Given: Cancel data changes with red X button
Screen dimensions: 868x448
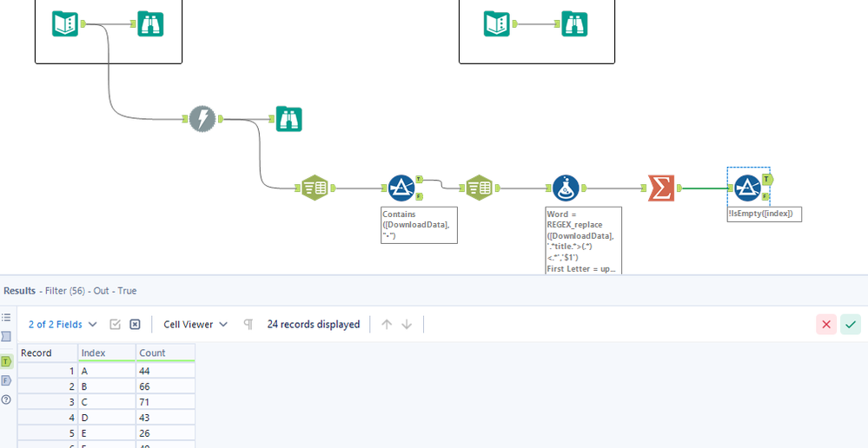Looking at the screenshot, I should tap(826, 324).
